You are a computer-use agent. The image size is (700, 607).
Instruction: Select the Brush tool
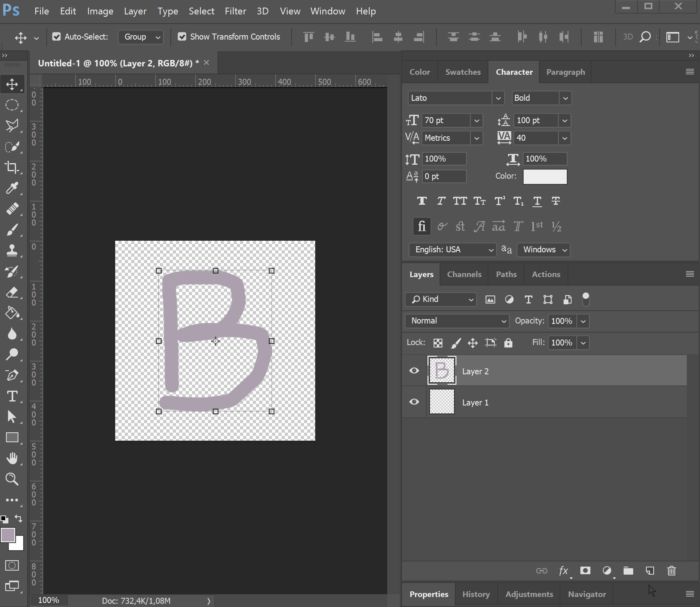12,230
